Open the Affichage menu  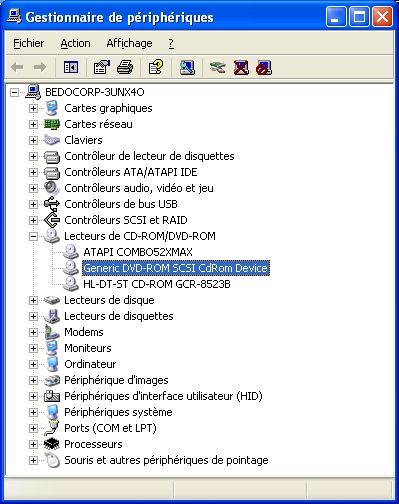(129, 43)
